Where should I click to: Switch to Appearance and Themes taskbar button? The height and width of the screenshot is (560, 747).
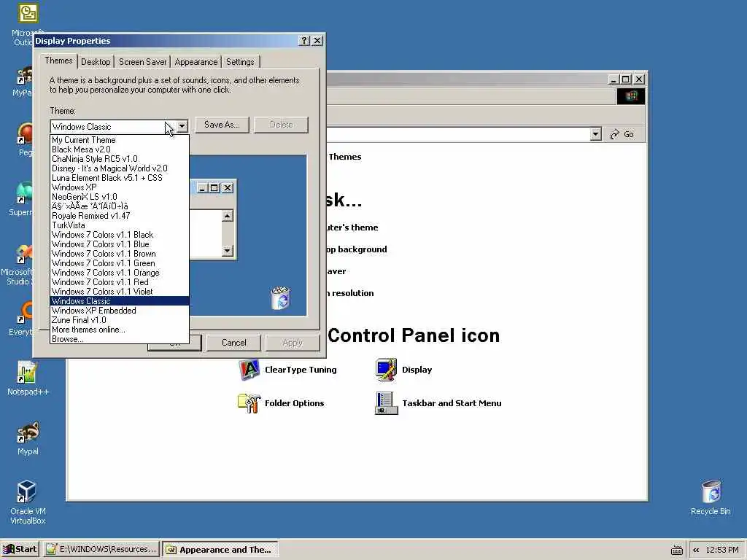tap(220, 550)
